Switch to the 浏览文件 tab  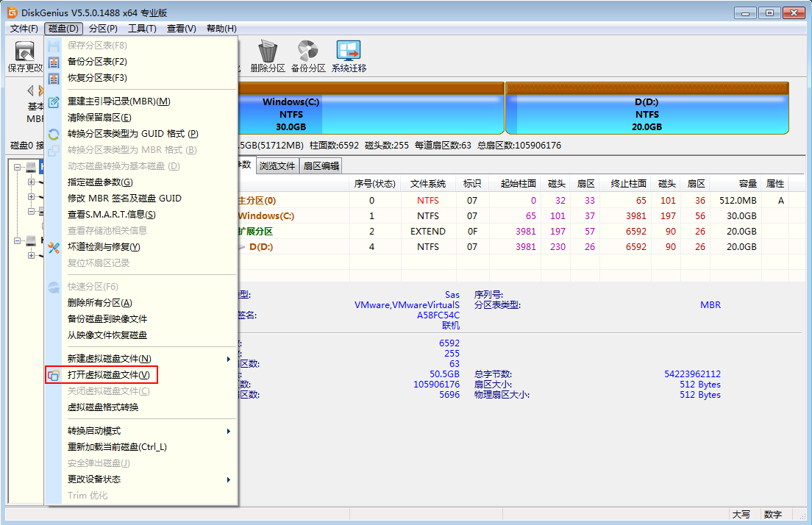(x=277, y=166)
